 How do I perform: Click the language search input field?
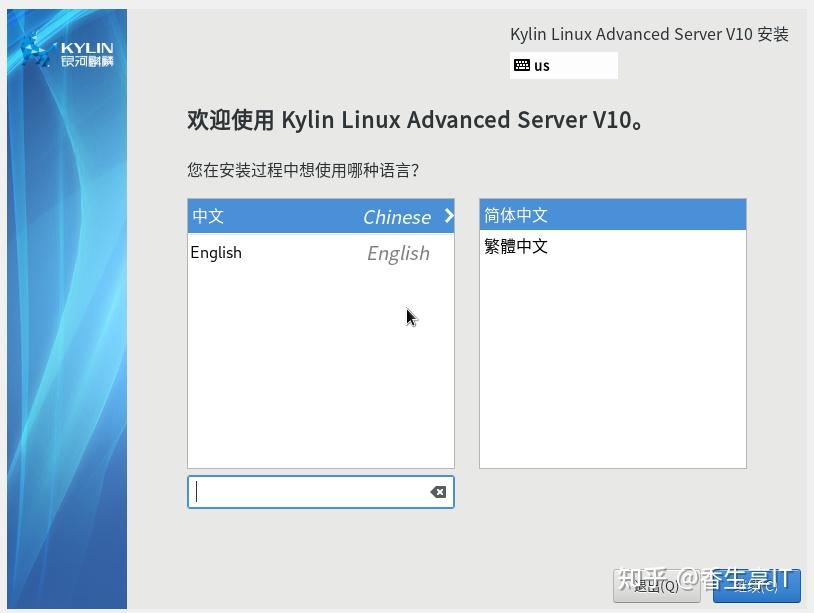[x=310, y=491]
